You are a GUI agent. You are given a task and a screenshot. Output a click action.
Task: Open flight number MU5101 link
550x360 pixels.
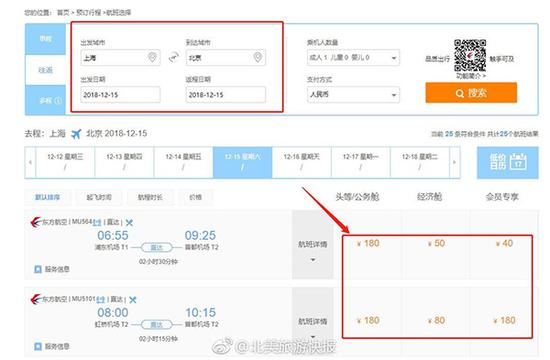(x=83, y=299)
